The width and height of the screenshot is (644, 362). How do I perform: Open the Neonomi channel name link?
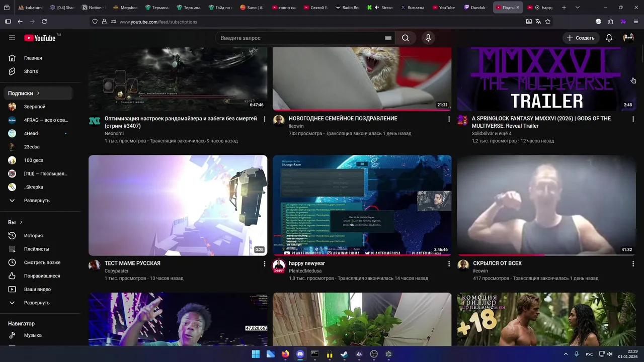pos(114,133)
